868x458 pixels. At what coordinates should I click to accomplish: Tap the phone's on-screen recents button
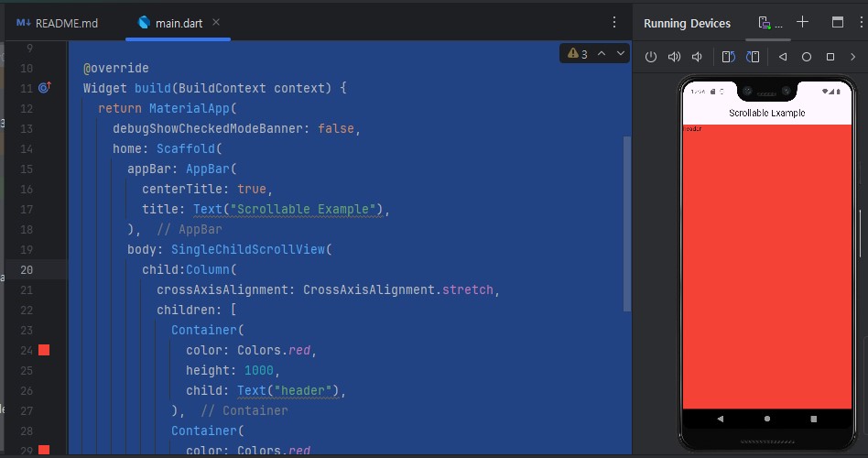point(814,419)
